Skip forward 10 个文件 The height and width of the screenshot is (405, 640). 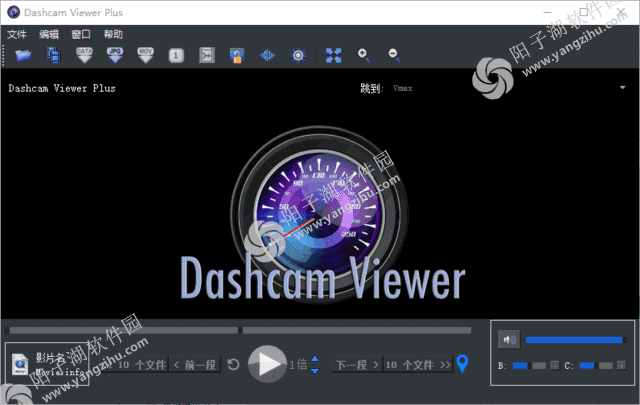pyautogui.click(x=418, y=365)
